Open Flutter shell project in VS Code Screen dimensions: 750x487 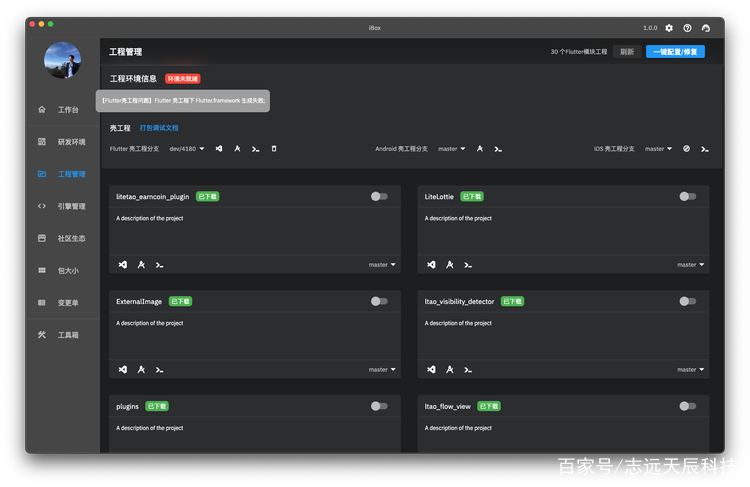pos(219,149)
